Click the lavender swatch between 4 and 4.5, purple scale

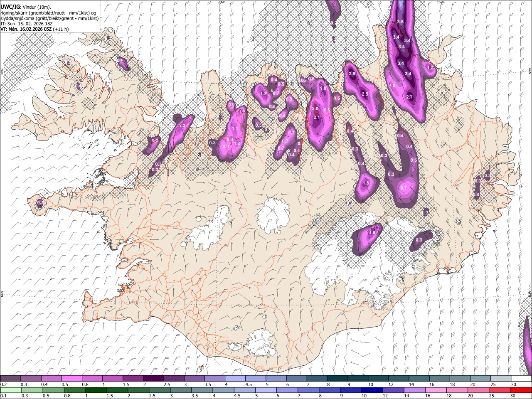click(x=235, y=378)
